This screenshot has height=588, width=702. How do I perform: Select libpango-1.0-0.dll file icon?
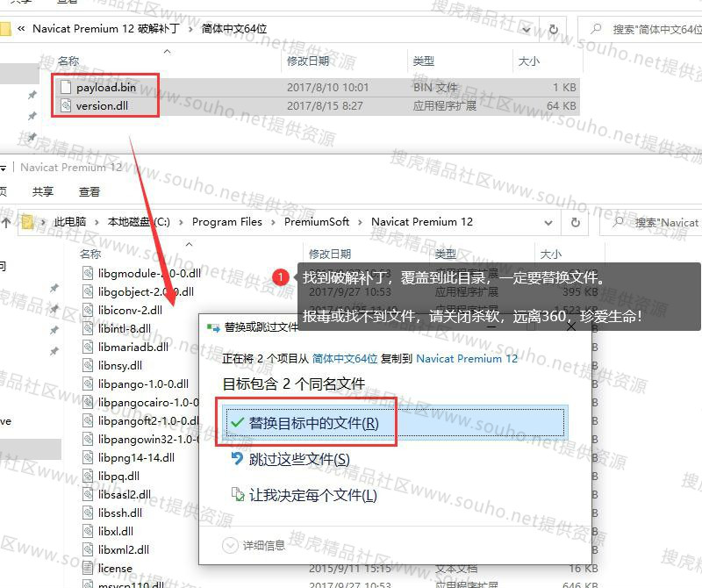point(89,384)
